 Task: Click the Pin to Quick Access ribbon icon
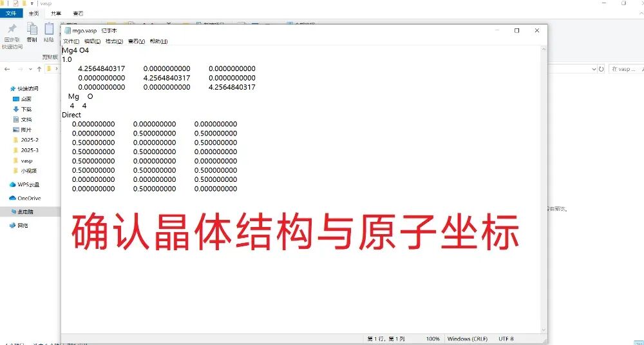pyautogui.click(x=12, y=29)
